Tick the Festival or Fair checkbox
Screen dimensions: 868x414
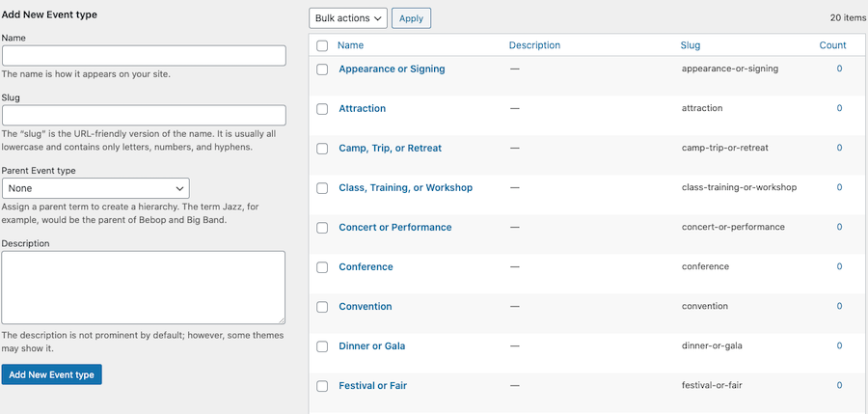(x=322, y=386)
